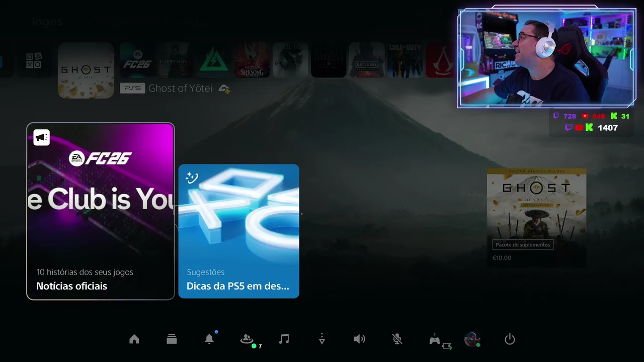
Task: Click the Kick viewer count 31
Action: coord(625,116)
